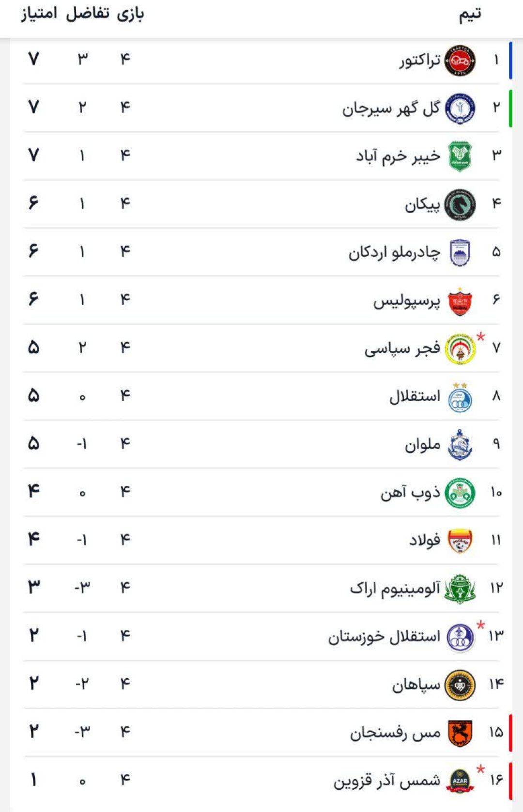Tap the blue Esteghlal two-star logo
Image resolution: width=523 pixels, height=812 pixels.
(460, 397)
